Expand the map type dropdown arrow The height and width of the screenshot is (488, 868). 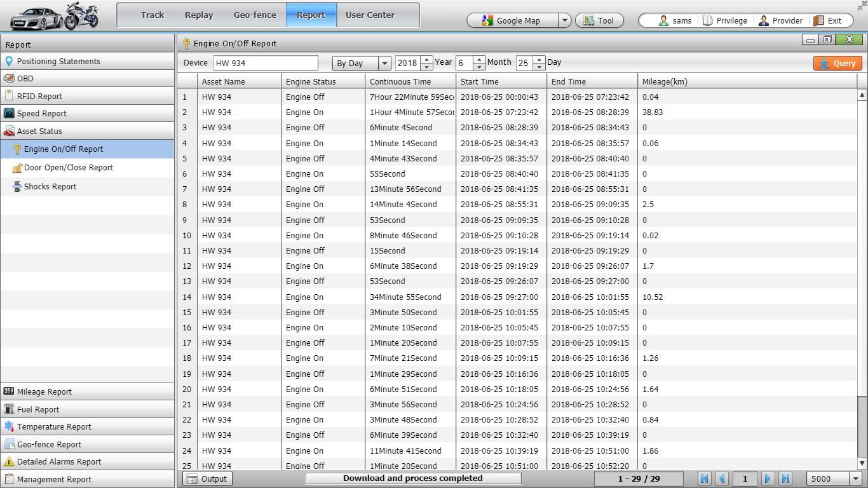pos(564,20)
